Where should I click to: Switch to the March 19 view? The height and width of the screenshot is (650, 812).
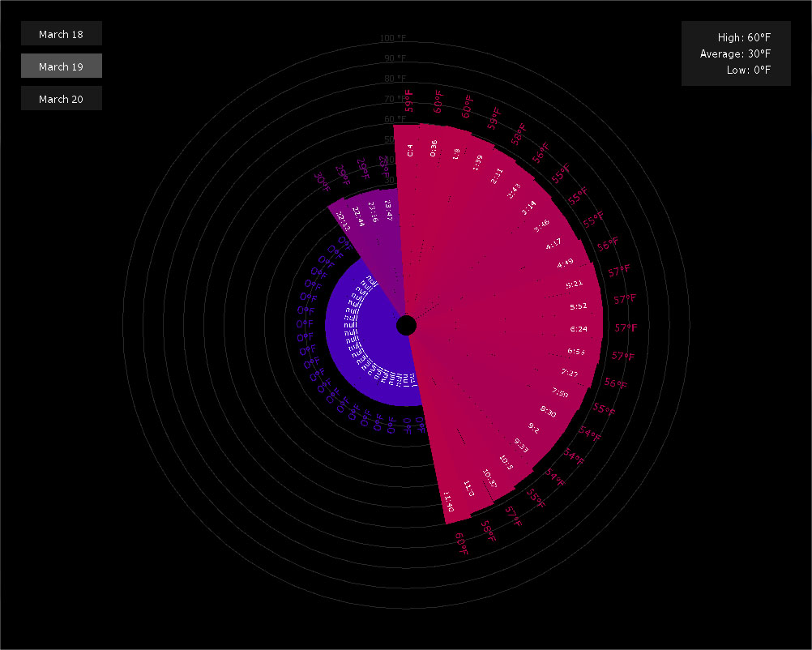(61, 66)
